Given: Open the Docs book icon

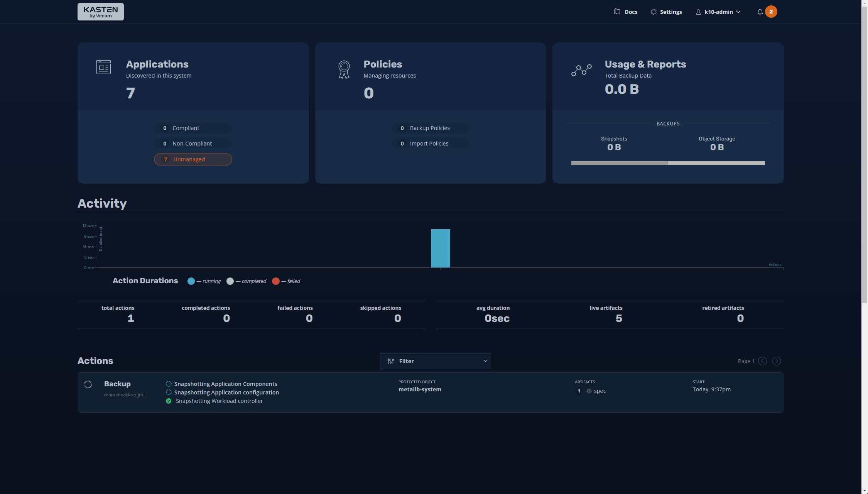Looking at the screenshot, I should tap(617, 12).
